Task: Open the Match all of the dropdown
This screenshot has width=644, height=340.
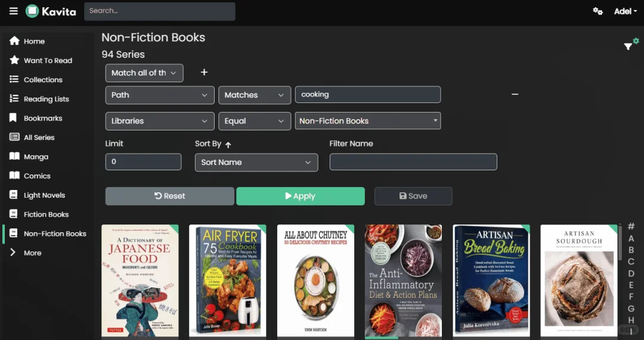Action: (144, 73)
